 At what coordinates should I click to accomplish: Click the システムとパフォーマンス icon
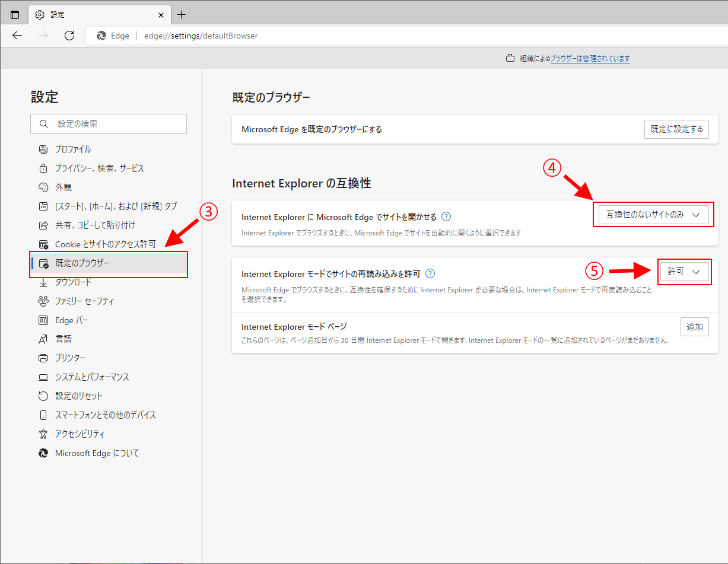click(43, 377)
